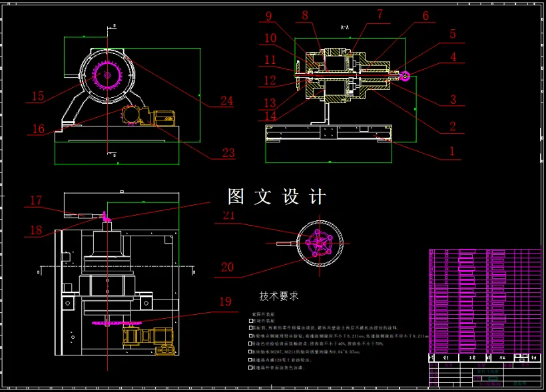
Task: Select callout 15 on motor view
Action: 37,97
